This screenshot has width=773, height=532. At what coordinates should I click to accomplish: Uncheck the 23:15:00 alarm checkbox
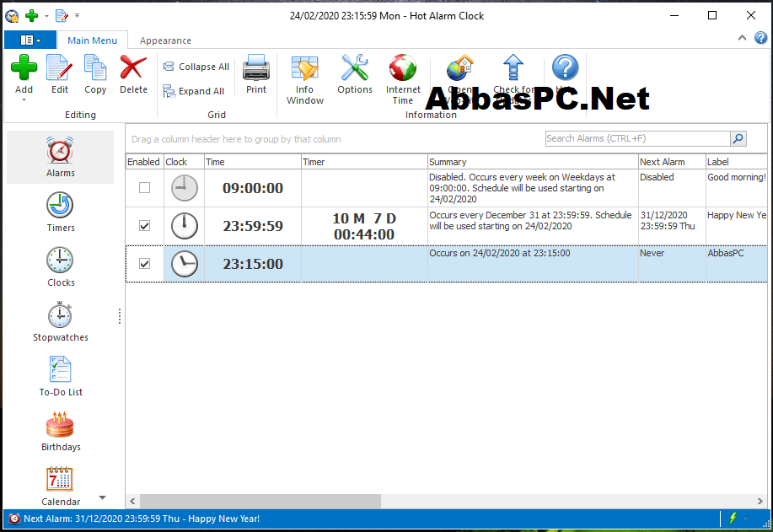pos(144,264)
